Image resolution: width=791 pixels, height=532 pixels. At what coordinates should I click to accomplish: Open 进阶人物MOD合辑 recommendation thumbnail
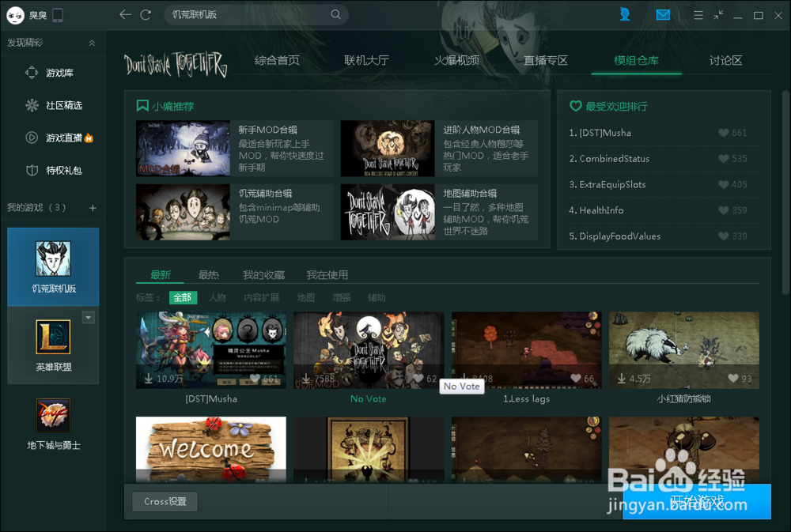pyautogui.click(x=388, y=149)
